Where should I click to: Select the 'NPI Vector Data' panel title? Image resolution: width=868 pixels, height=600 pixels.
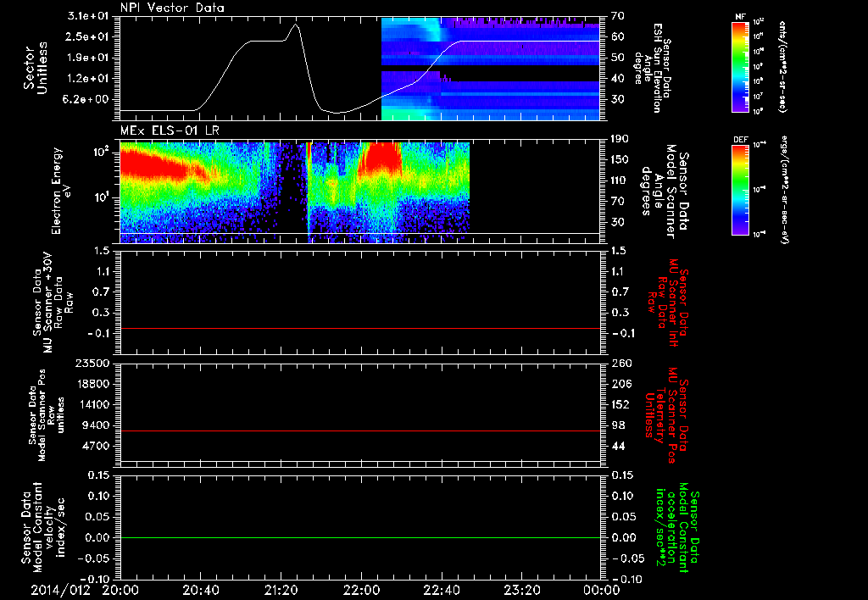(x=172, y=8)
